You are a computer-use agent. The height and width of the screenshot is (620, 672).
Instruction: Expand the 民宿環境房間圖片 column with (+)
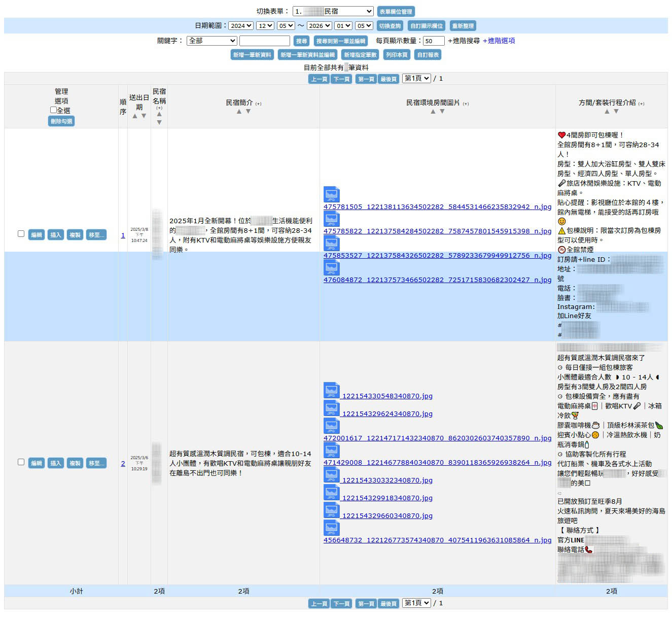pyautogui.click(x=466, y=104)
